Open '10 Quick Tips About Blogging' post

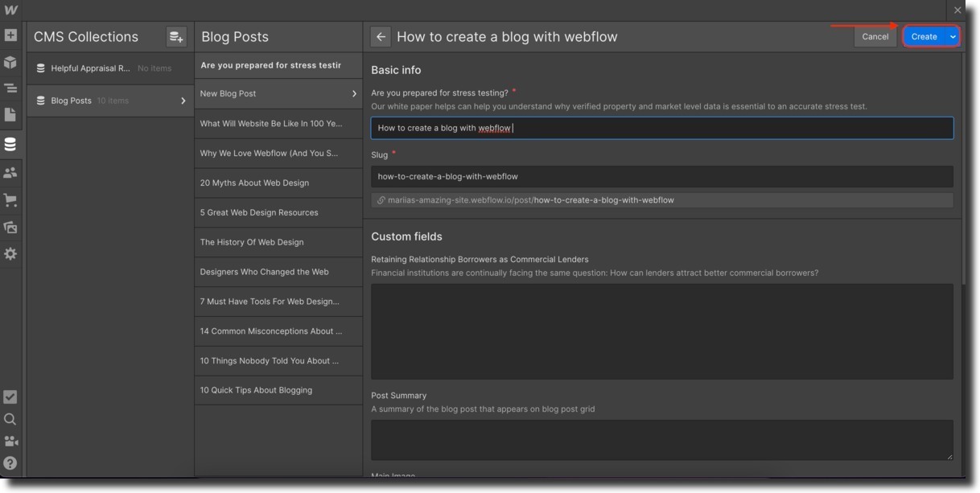click(278, 390)
